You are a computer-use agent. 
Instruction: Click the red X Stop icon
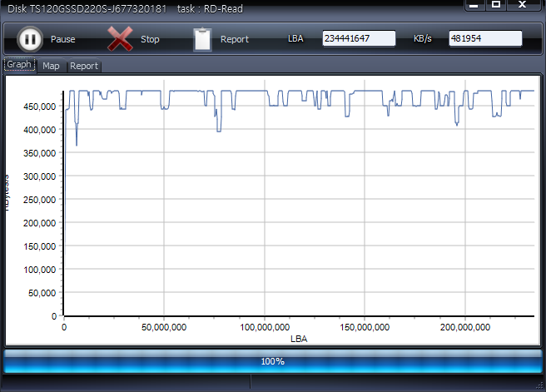point(120,39)
